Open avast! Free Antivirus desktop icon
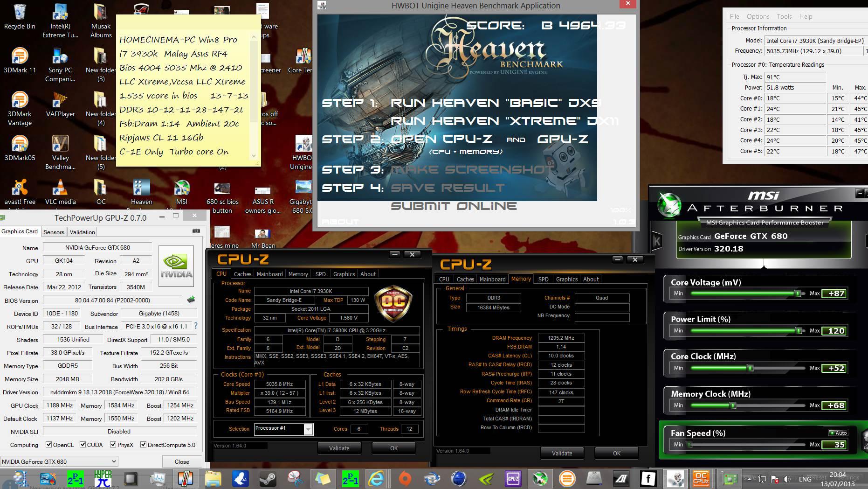 [x=20, y=192]
